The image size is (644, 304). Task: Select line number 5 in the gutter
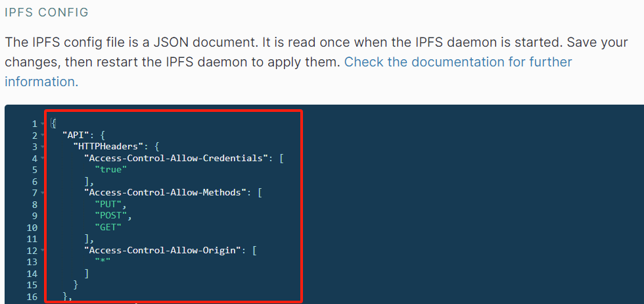[x=34, y=170]
